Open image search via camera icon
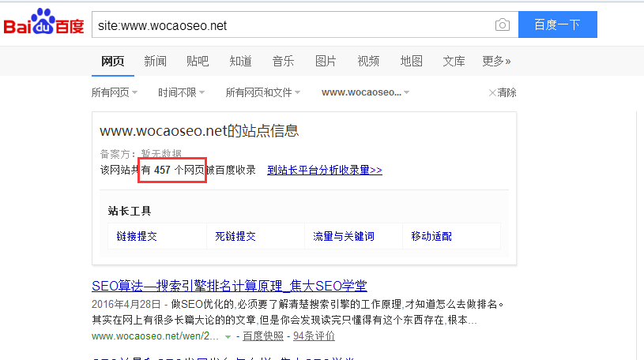This screenshot has height=360, width=644. pyautogui.click(x=503, y=24)
